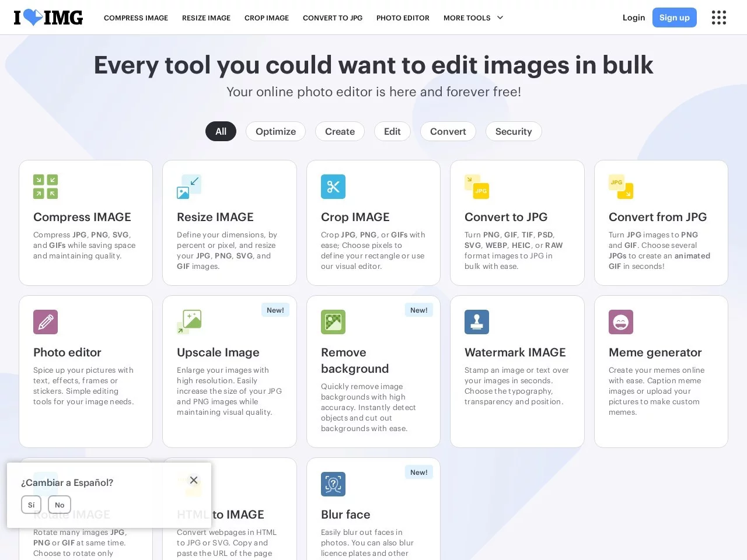Filter tools by the Optimize category
This screenshot has height=560, width=747.
pyautogui.click(x=275, y=131)
